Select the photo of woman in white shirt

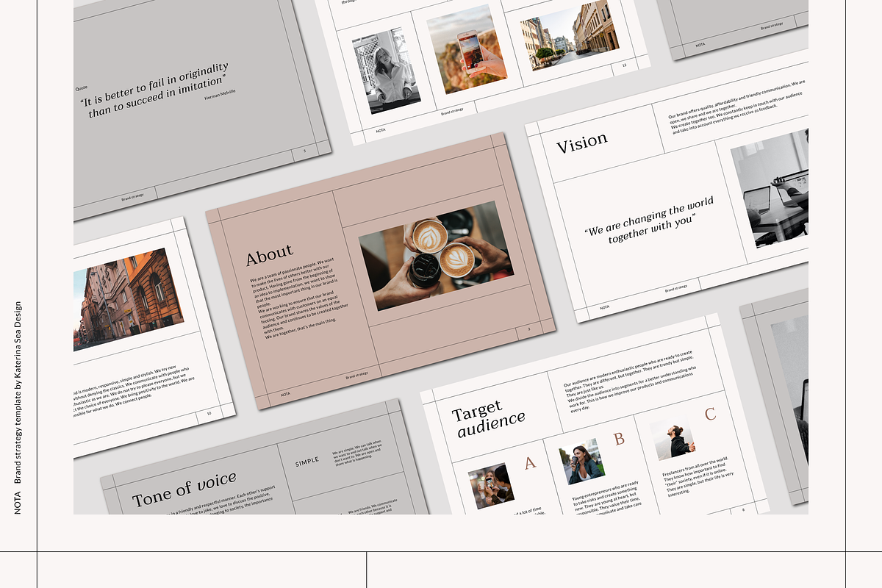tap(387, 70)
